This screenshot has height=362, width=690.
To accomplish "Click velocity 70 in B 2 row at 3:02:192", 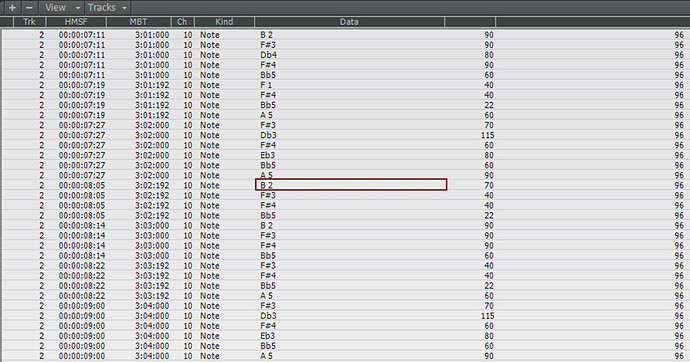I will coord(489,185).
